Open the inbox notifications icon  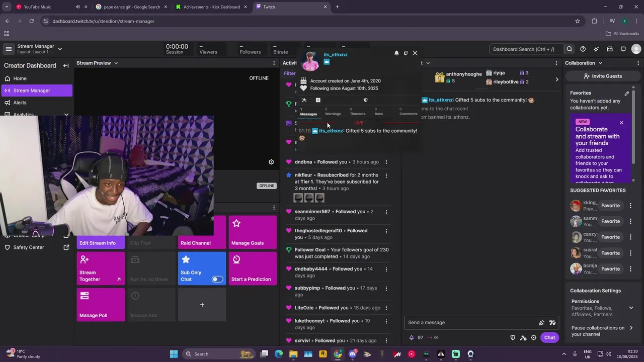[610, 49]
